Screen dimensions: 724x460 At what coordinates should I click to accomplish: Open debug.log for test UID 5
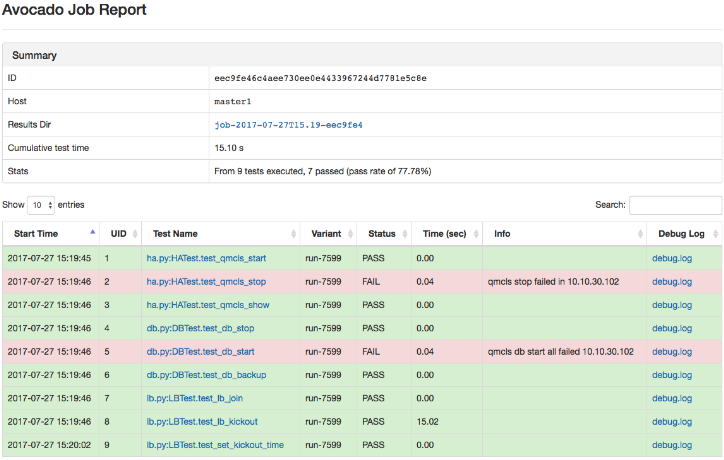tap(671, 352)
